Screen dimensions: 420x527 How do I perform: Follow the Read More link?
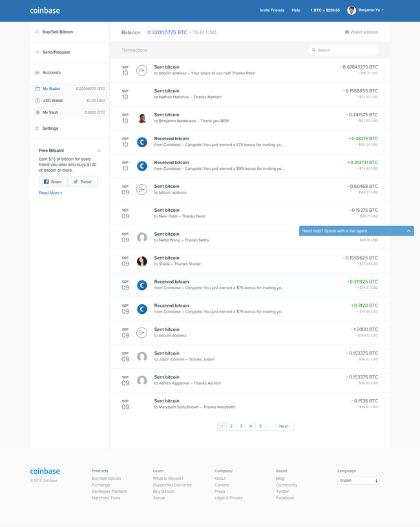click(50, 193)
